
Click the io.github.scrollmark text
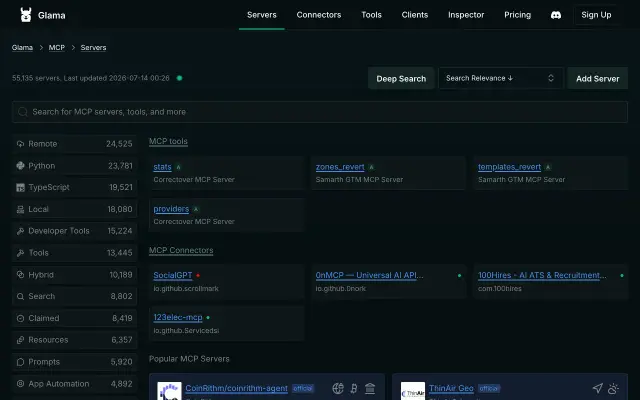point(186,289)
